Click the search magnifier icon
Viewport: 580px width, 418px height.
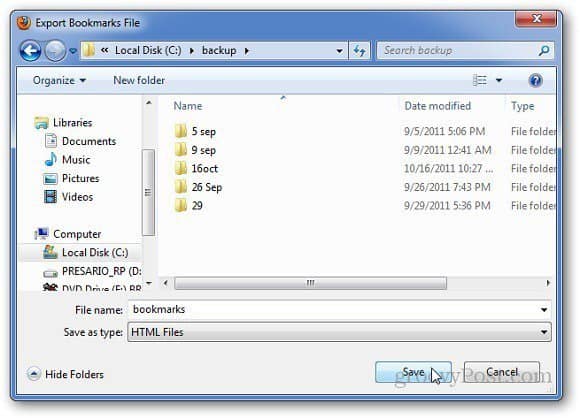(543, 50)
